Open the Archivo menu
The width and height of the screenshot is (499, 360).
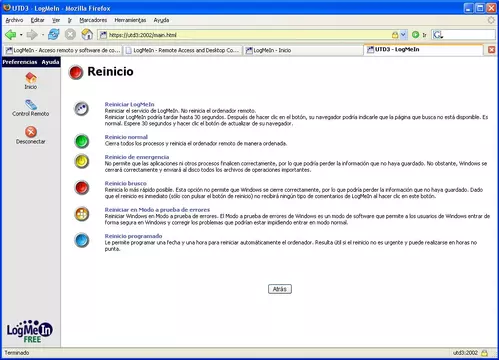(14, 20)
